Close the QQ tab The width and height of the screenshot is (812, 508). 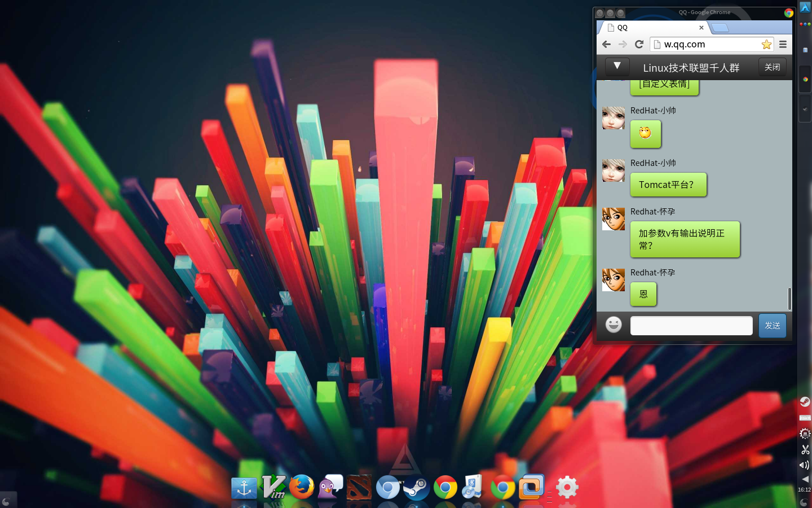[701, 27]
